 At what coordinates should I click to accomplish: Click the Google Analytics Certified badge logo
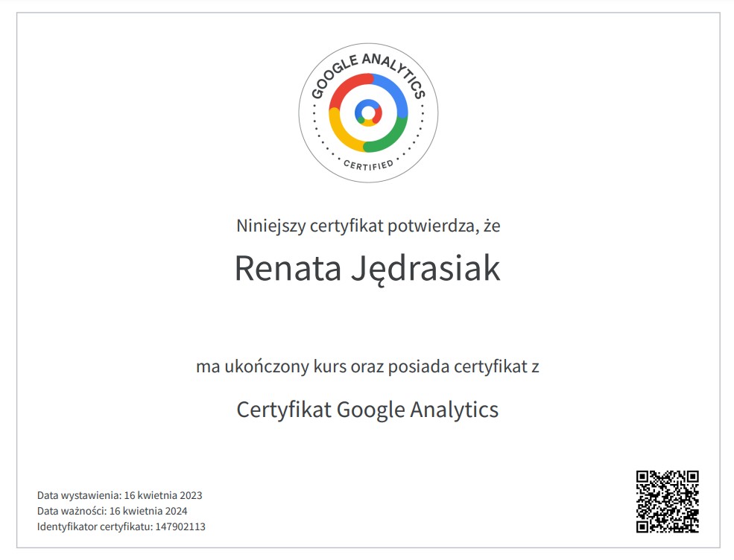point(368,112)
